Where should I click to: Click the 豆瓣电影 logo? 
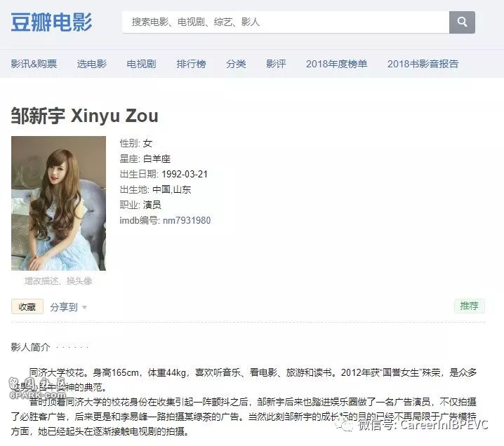click(x=51, y=22)
